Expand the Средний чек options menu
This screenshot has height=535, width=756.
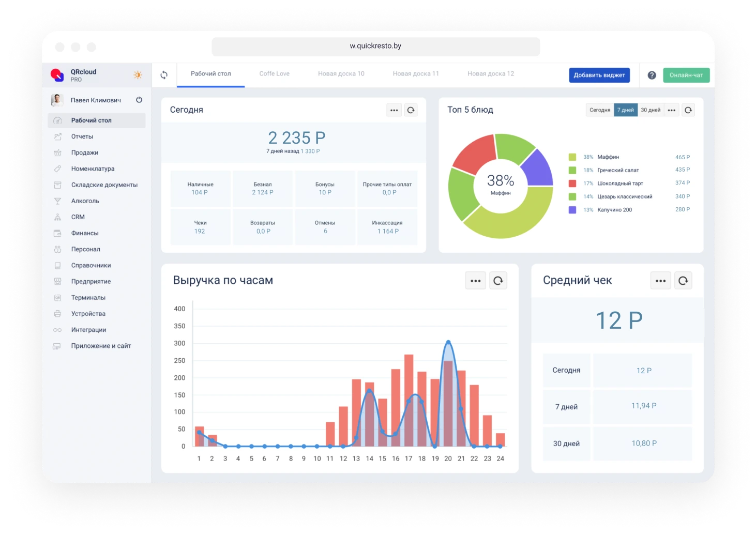pos(660,281)
